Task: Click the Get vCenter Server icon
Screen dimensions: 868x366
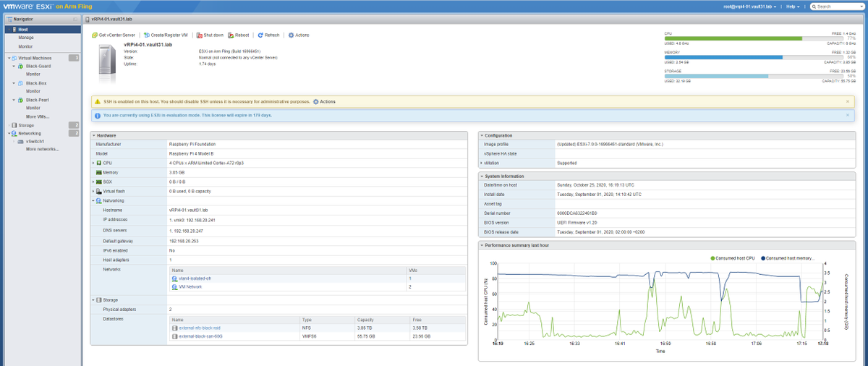Action: pyautogui.click(x=95, y=35)
